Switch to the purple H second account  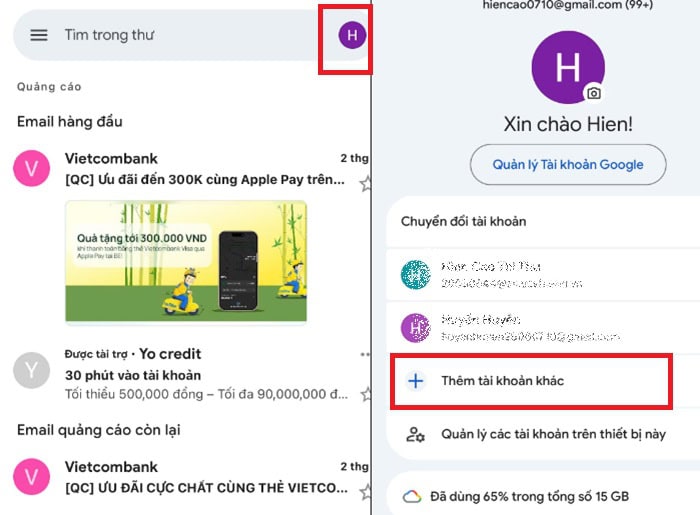tap(543, 328)
